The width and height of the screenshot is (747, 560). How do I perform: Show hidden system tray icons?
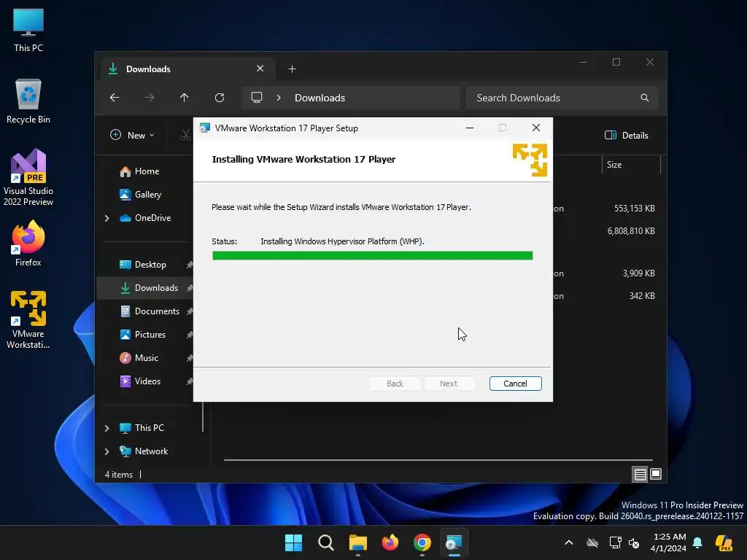(x=569, y=542)
